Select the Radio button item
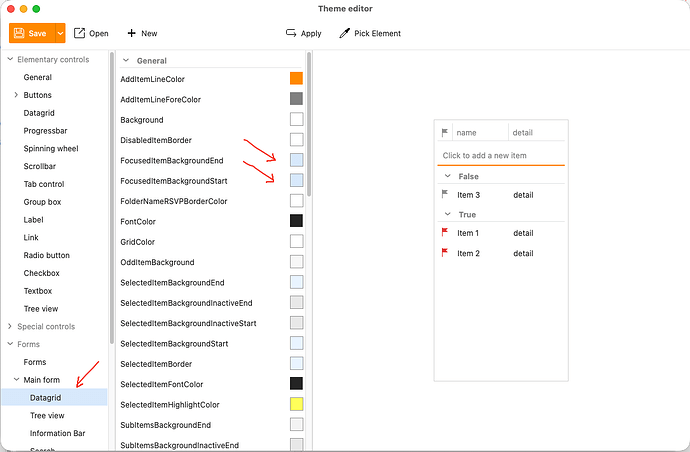This screenshot has height=452, width=690. [x=47, y=255]
